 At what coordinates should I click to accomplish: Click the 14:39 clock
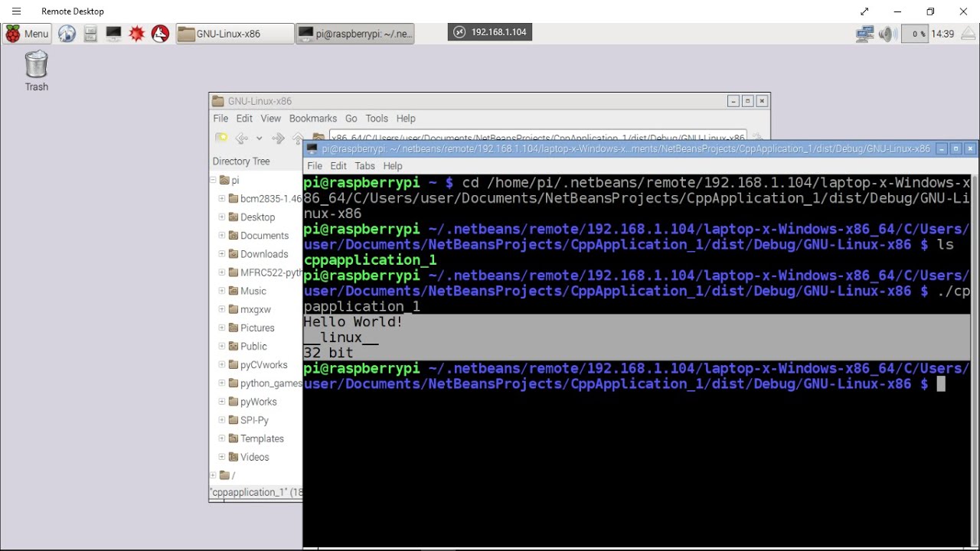[942, 34]
